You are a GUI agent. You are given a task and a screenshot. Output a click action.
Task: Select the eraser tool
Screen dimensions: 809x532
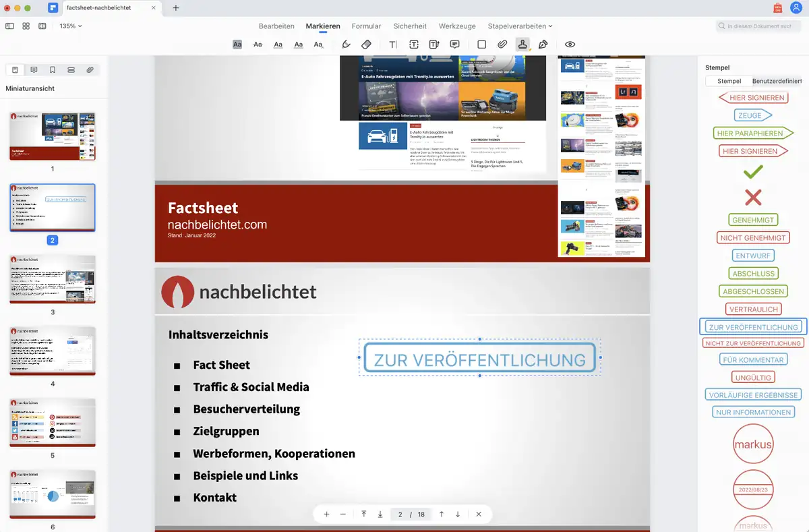click(366, 45)
